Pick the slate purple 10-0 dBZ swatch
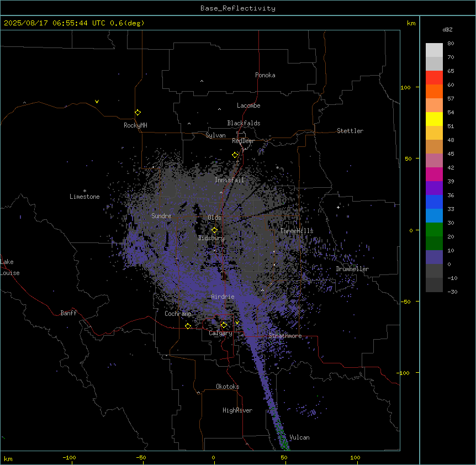The height and width of the screenshot is (465, 476). click(434, 257)
